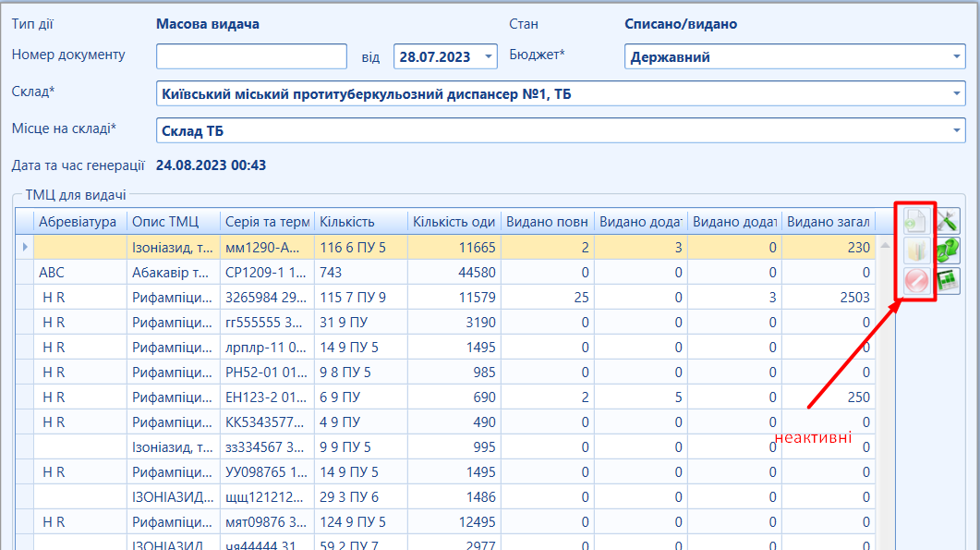
Task: Click the unit quantity value 985
Action: [x=484, y=373]
